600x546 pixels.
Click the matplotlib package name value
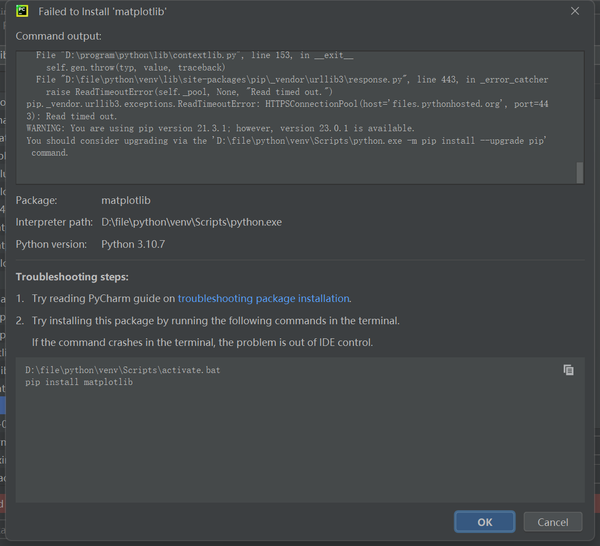pos(126,200)
